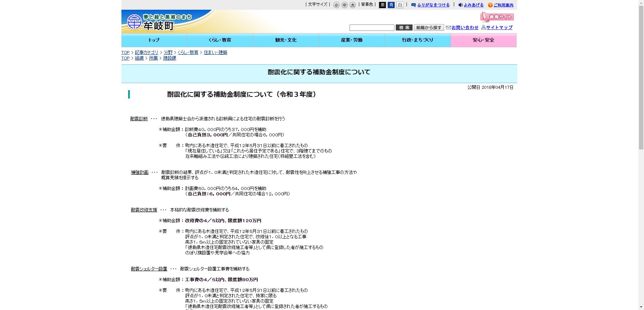Open ご利用案内 via the question mark icon

click(490, 5)
